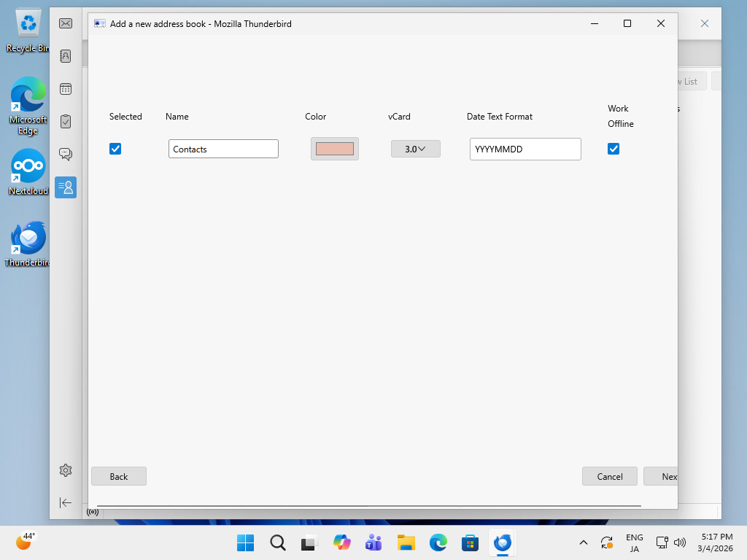Open taskbar Search

pos(278,542)
